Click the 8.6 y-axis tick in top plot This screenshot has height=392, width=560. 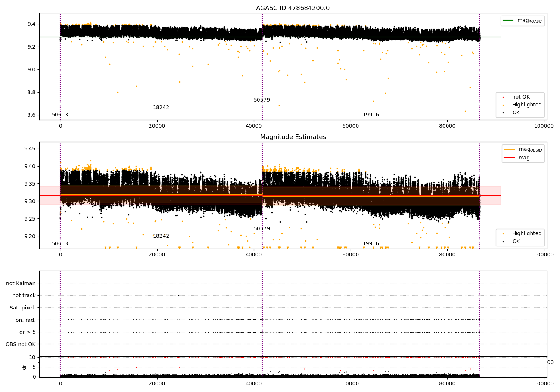(31, 115)
